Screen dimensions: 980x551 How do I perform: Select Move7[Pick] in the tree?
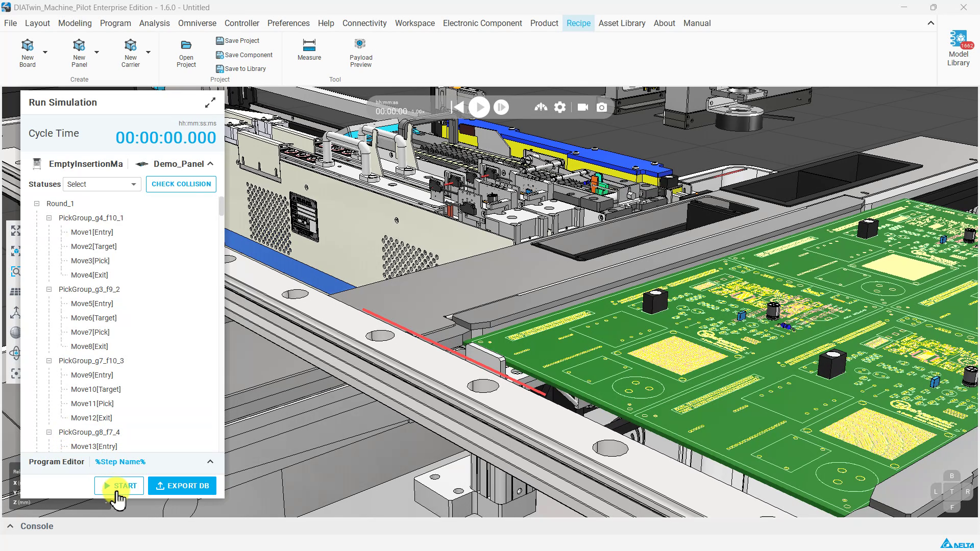click(90, 332)
